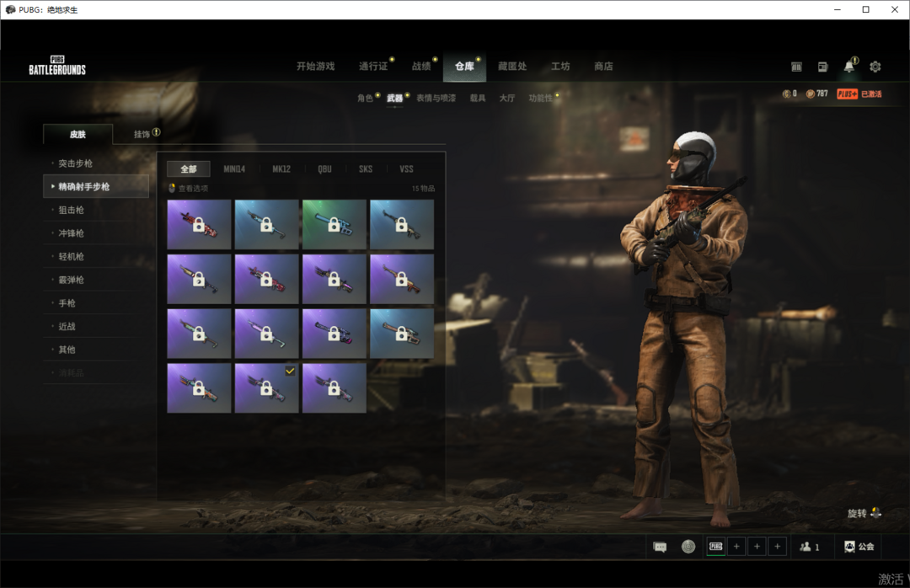This screenshot has height=588, width=910.
Task: Open the settings gear icon
Action: 875,67
